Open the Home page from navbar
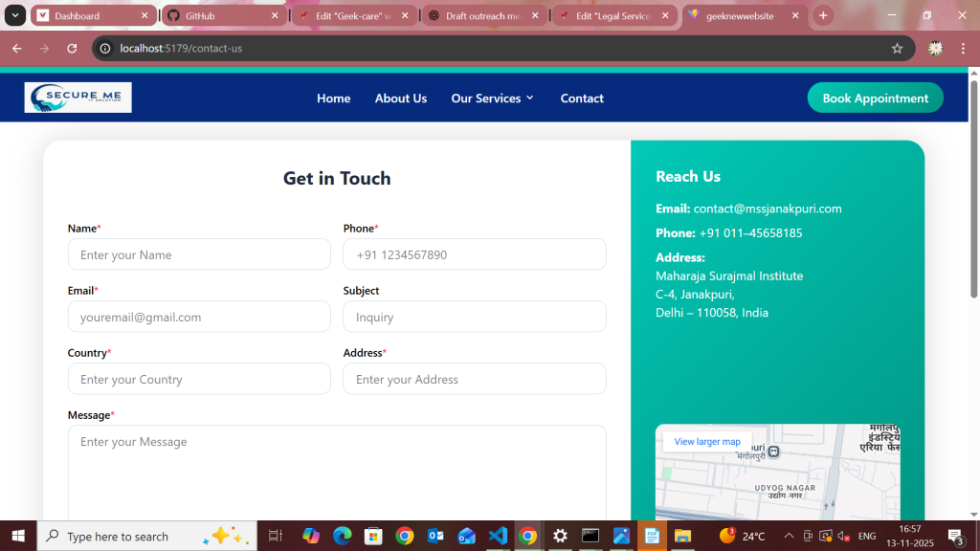Screen dimensions: 980x551 tap(333, 99)
